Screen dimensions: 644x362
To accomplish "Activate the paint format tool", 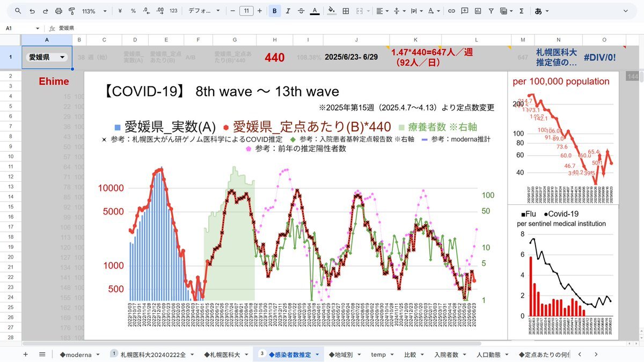I will [71, 11].
